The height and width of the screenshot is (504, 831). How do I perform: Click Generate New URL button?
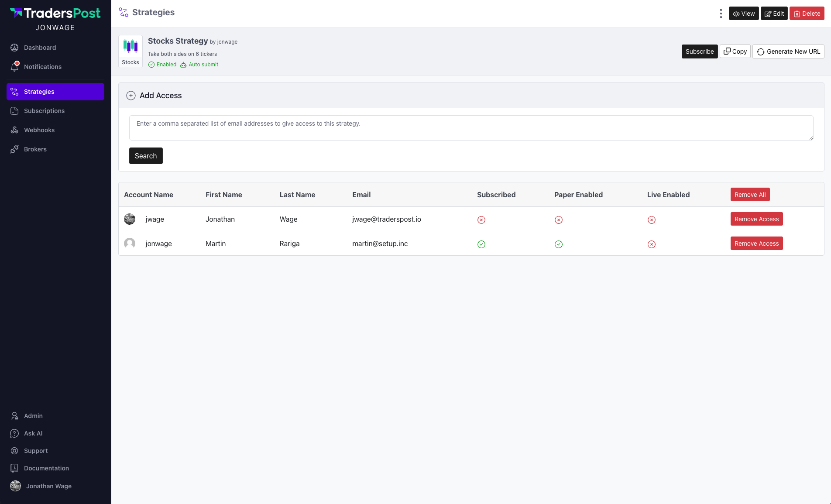click(x=788, y=51)
